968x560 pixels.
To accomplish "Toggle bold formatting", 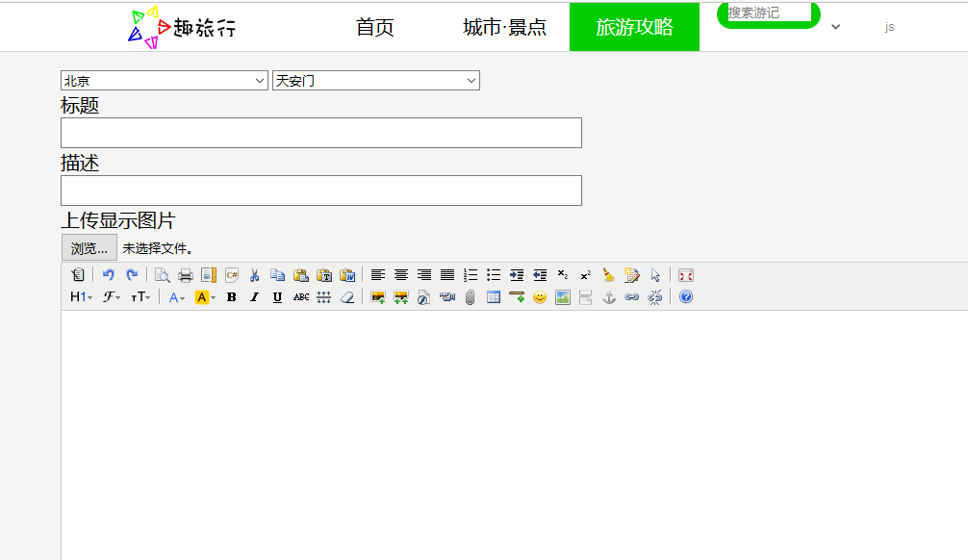I will tap(232, 297).
